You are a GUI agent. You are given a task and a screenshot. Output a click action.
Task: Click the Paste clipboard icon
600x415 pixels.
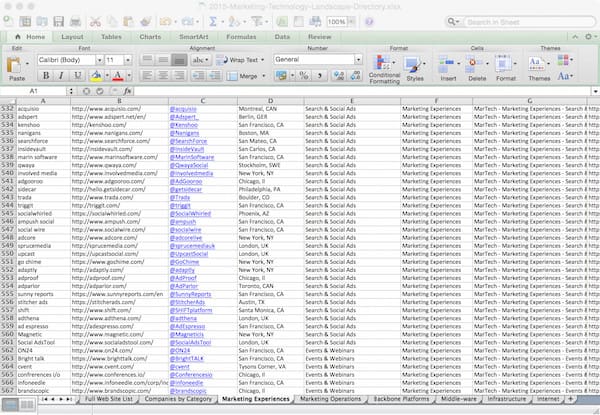(16, 66)
